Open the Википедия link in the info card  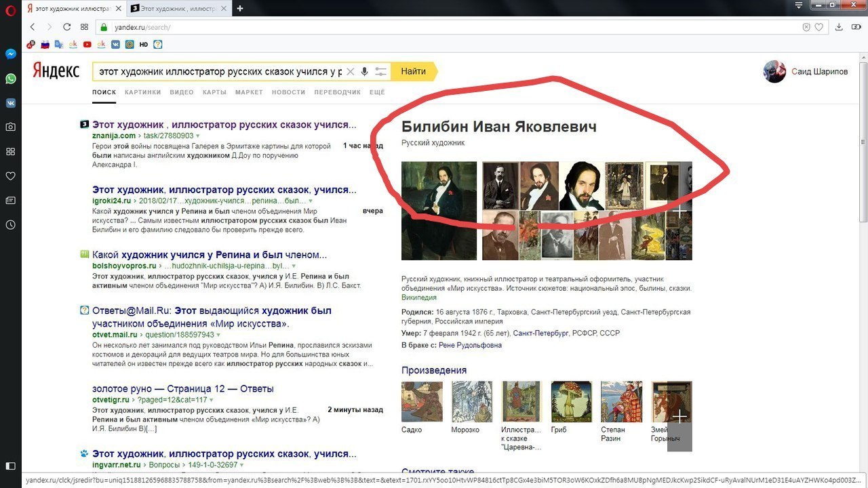click(419, 298)
